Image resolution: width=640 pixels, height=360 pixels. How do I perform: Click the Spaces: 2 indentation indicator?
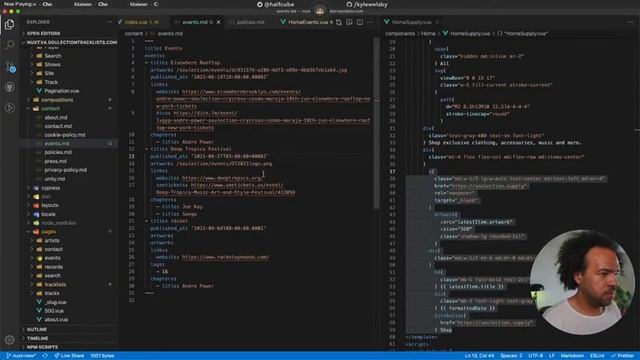click(x=511, y=356)
